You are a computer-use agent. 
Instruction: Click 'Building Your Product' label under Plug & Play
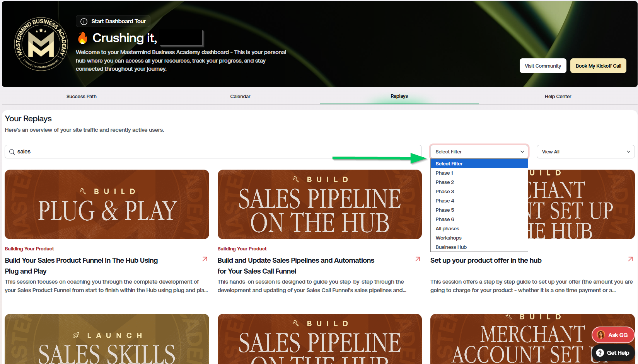tap(29, 249)
